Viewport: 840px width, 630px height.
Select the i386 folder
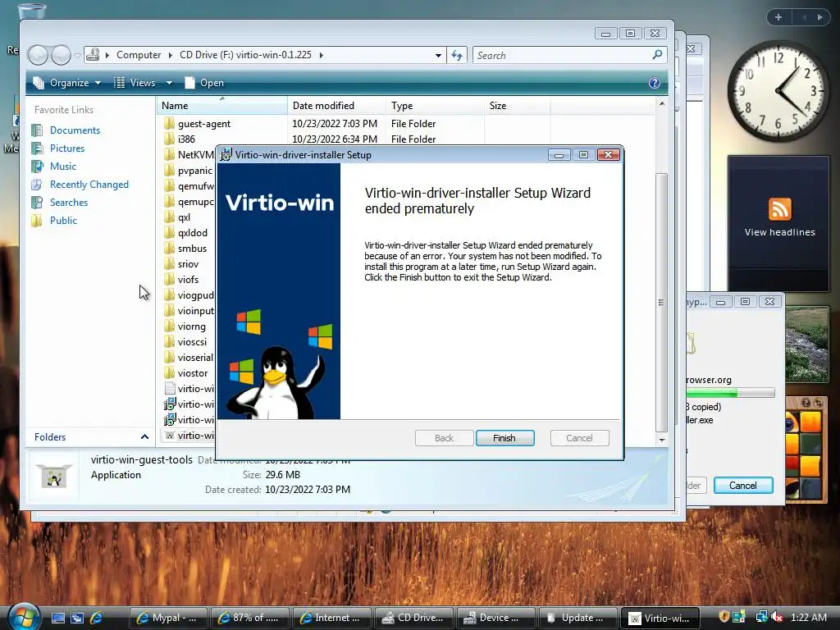186,139
